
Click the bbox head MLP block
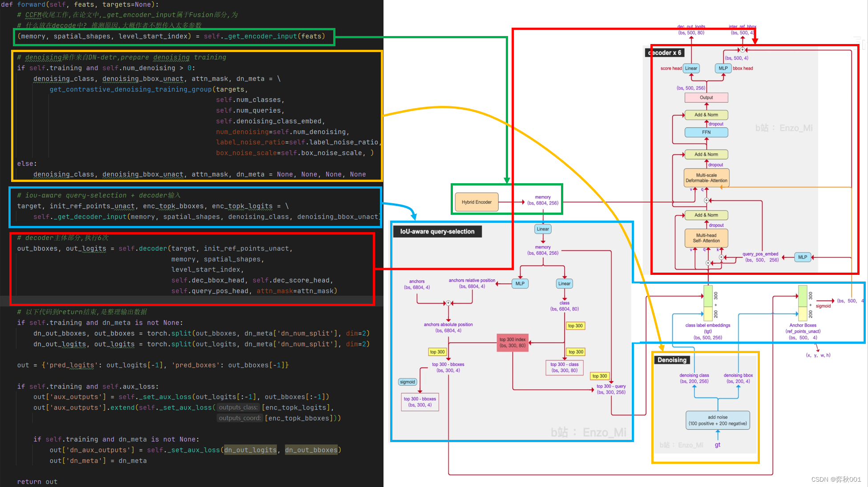[723, 68]
